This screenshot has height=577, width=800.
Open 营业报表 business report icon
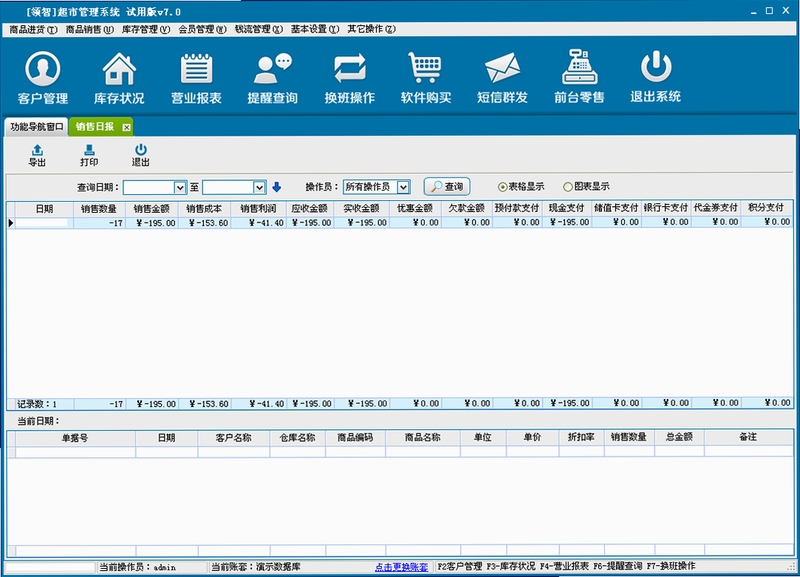click(x=196, y=78)
